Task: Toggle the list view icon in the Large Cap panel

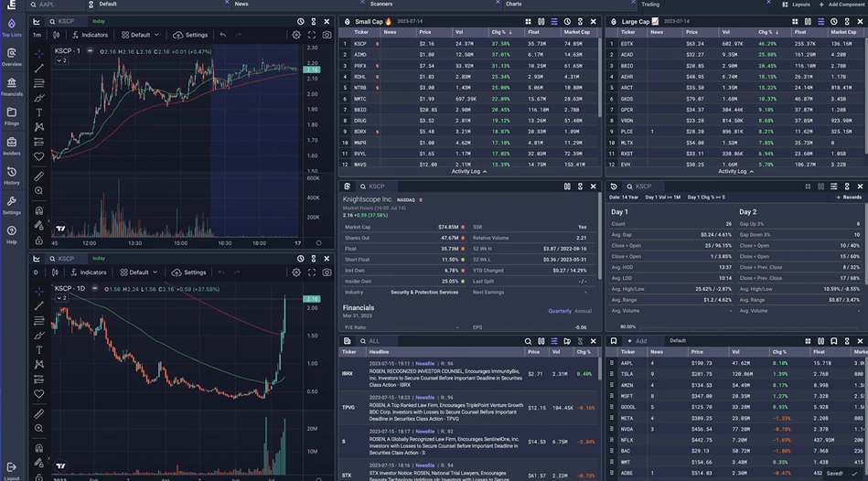Action: coord(820,22)
